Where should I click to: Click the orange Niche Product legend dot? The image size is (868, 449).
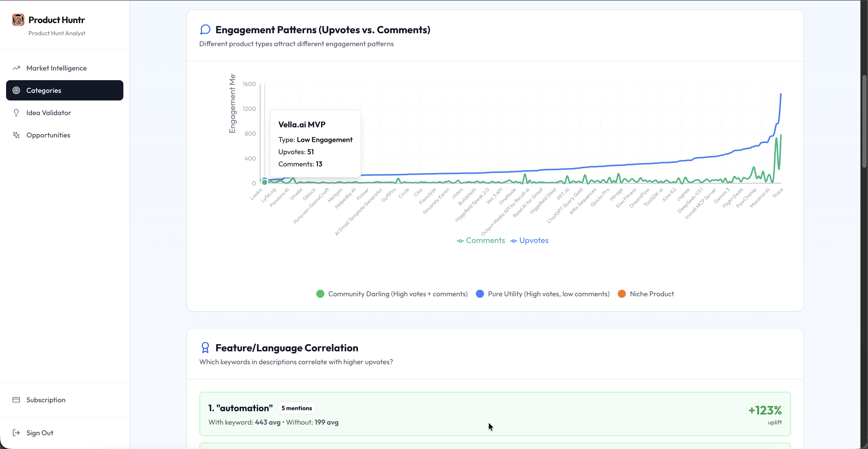pos(622,294)
